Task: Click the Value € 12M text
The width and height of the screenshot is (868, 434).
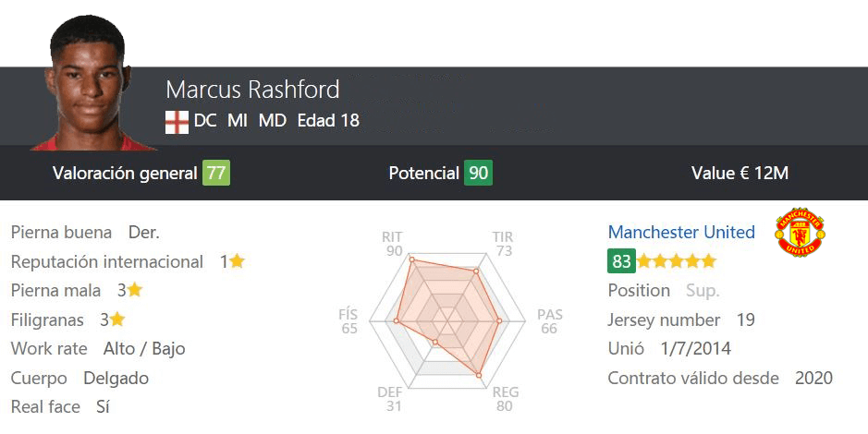Action: click(740, 173)
